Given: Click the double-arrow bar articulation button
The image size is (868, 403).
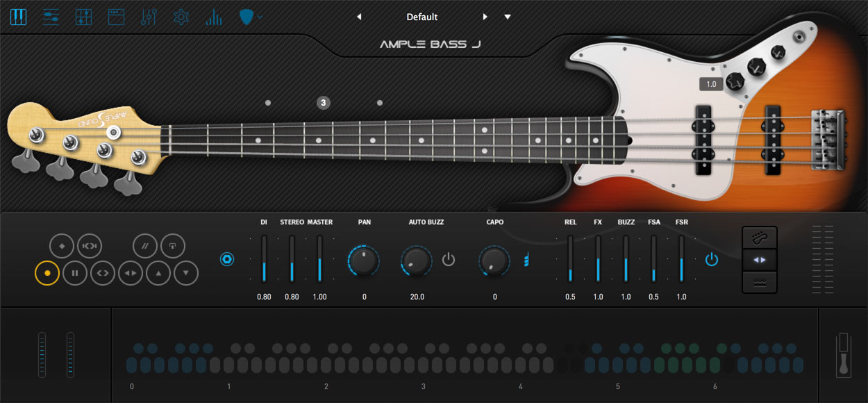Looking at the screenshot, I should pyautogui.click(x=90, y=245).
